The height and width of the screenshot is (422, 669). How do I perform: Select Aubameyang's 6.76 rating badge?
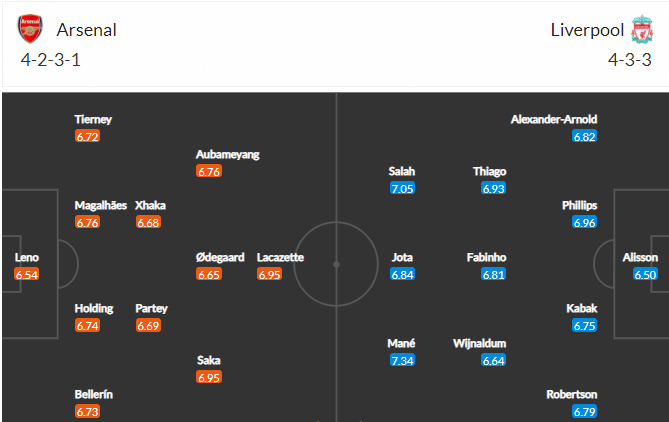[209, 172]
